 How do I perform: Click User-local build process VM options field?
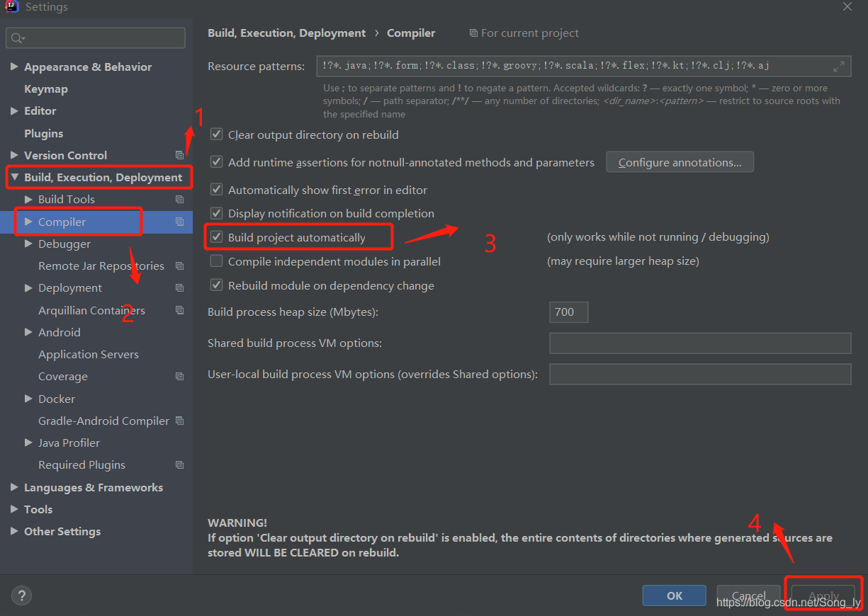click(700, 374)
